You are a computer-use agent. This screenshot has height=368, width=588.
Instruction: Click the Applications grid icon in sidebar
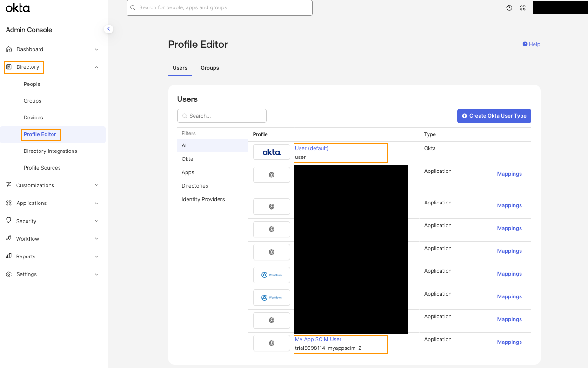[8, 203]
